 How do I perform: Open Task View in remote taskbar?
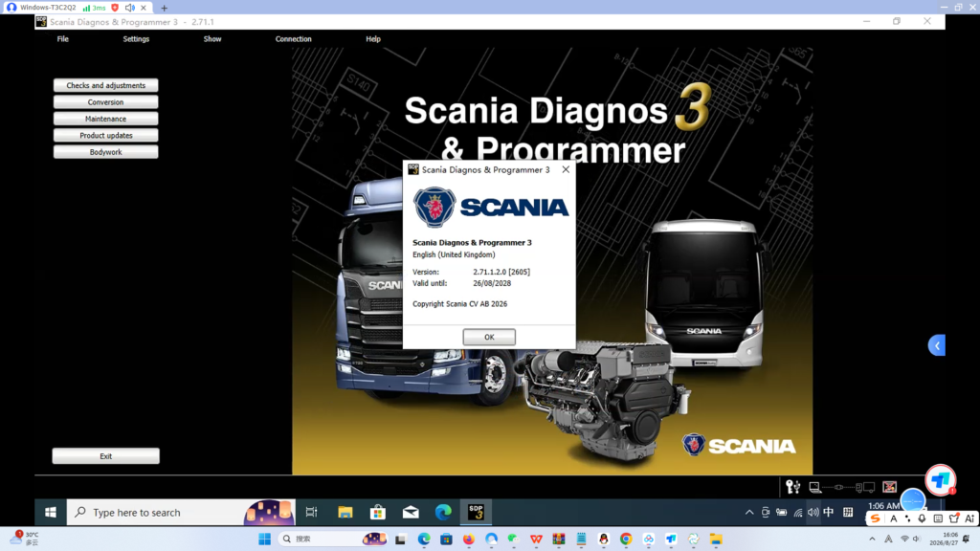pos(311,513)
